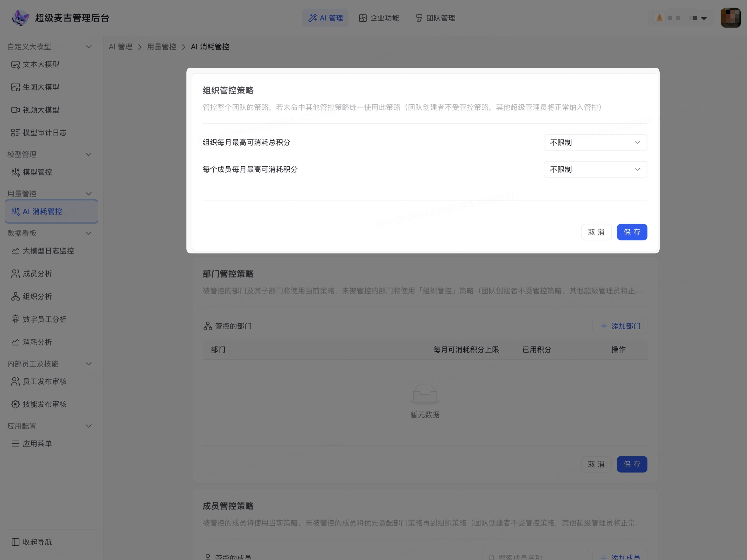Click the 数字员工分析 robot icon

[15, 319]
